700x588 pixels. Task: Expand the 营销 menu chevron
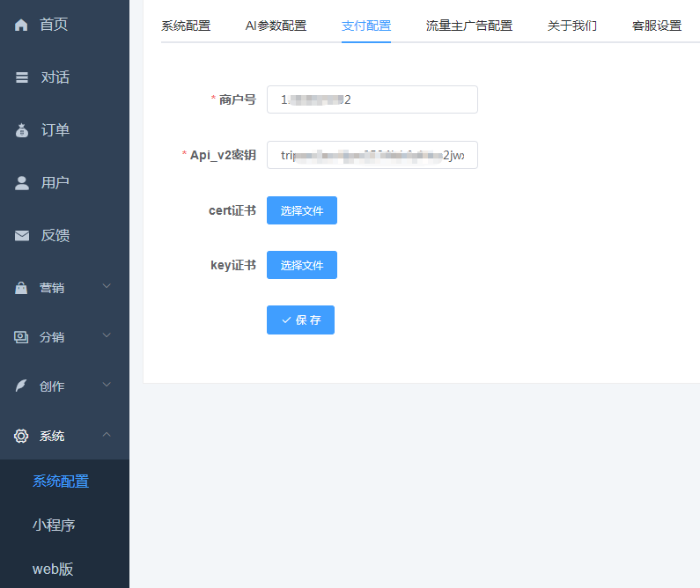107,287
